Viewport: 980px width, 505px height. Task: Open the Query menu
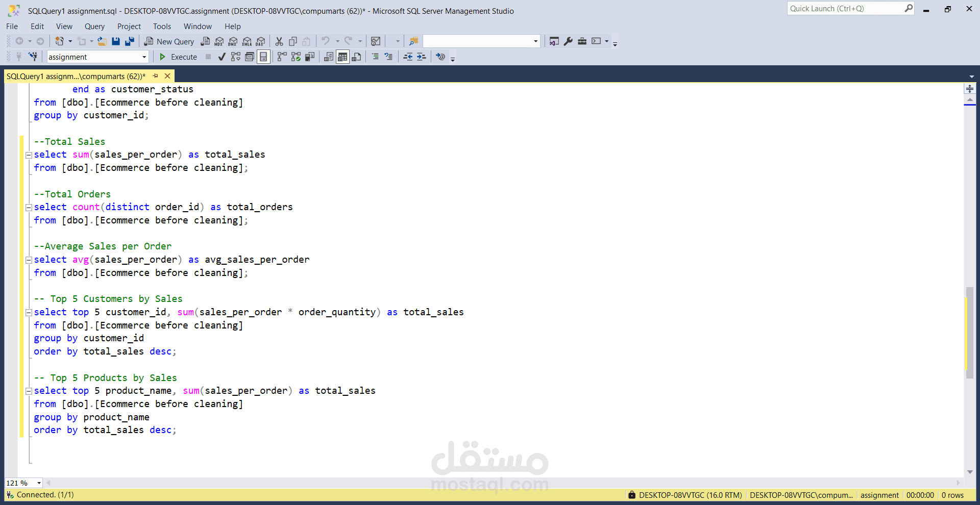pyautogui.click(x=94, y=27)
